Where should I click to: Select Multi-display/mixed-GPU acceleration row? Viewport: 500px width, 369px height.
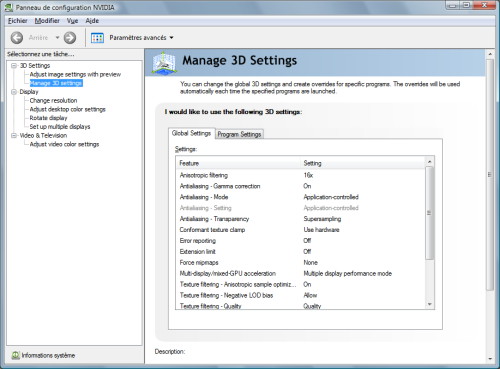pos(301,274)
